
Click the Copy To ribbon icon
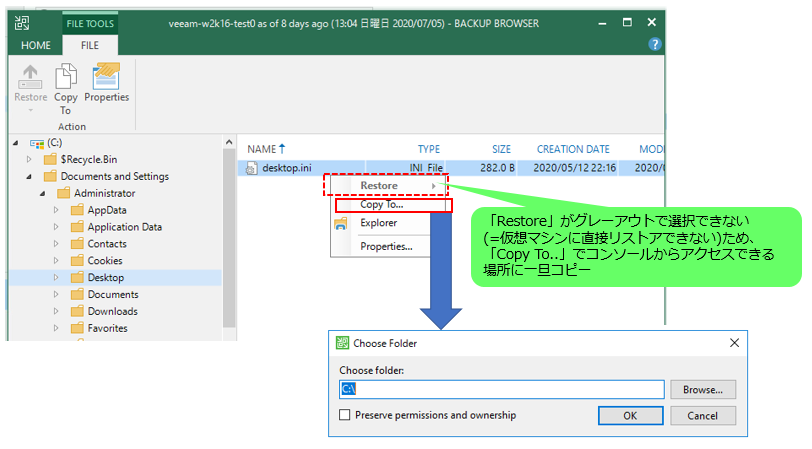[66, 77]
